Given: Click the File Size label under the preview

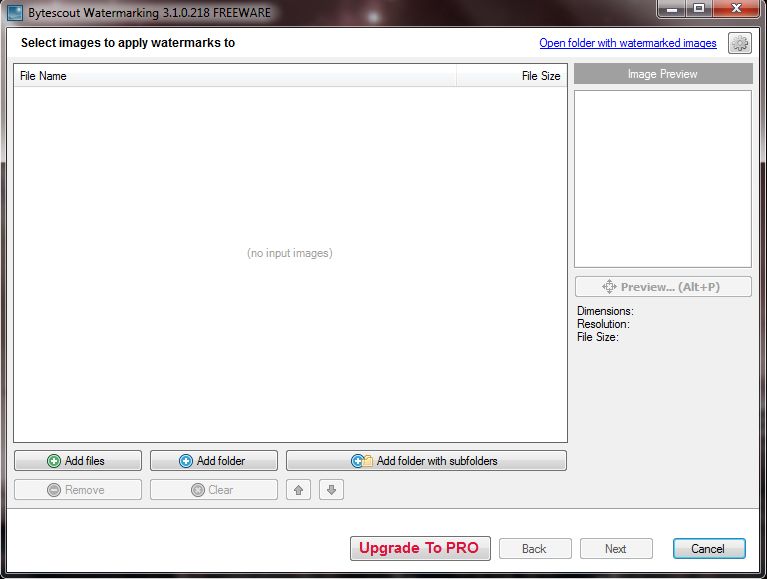Looking at the screenshot, I should pyautogui.click(x=598, y=337).
